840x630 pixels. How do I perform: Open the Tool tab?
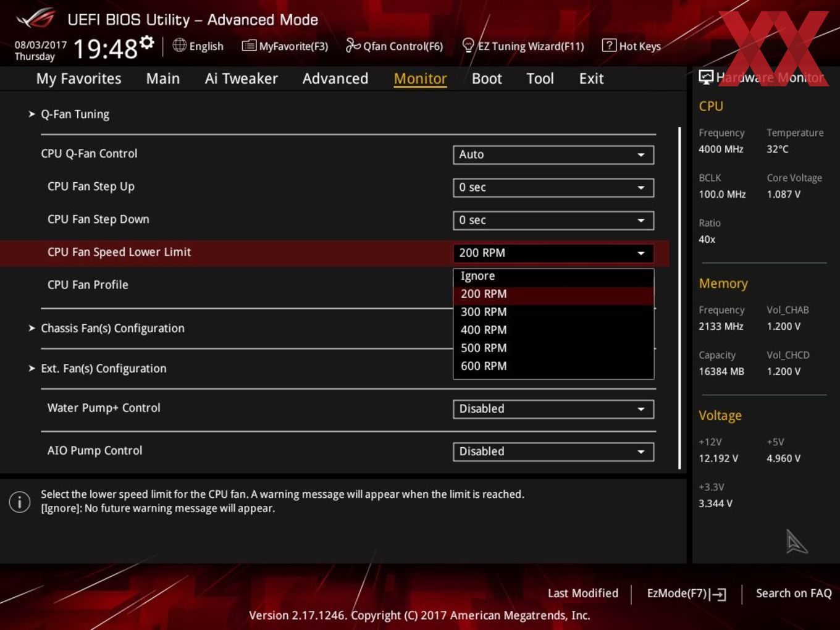coord(540,78)
